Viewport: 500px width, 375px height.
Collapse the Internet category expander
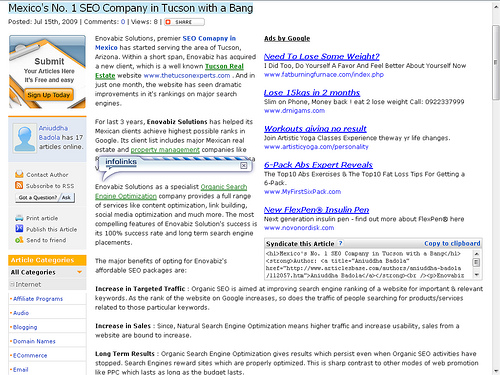(12, 284)
